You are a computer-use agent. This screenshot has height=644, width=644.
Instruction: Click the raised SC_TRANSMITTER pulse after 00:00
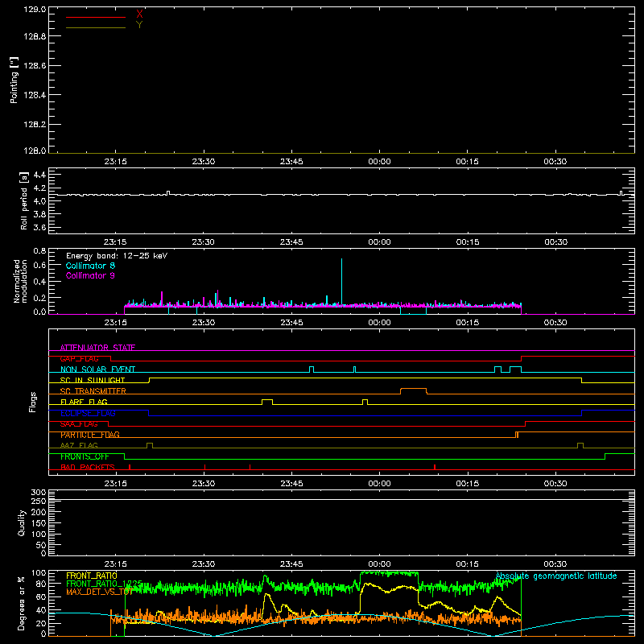[413, 390]
